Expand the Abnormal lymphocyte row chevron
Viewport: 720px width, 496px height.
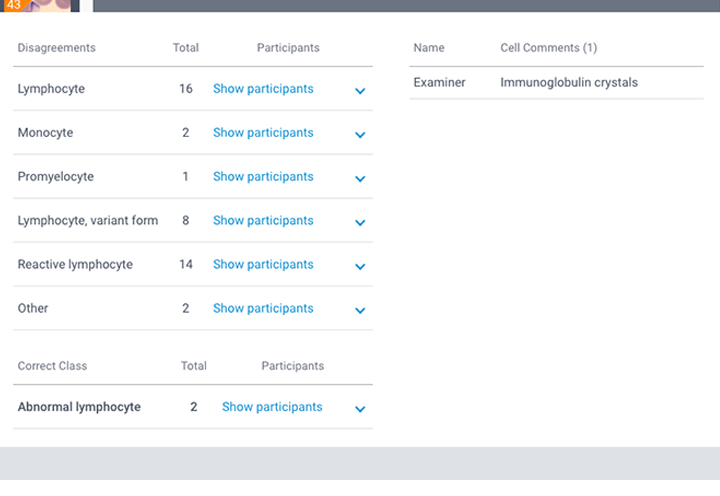[x=360, y=409]
